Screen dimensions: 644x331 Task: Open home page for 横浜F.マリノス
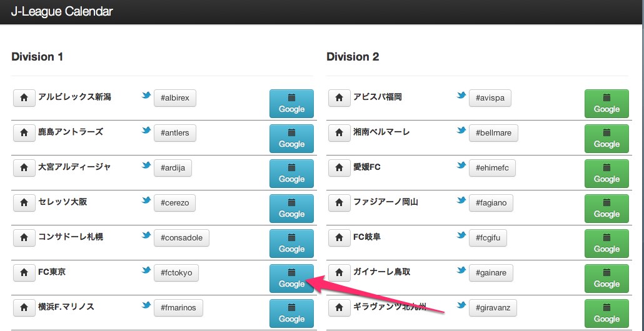point(24,307)
